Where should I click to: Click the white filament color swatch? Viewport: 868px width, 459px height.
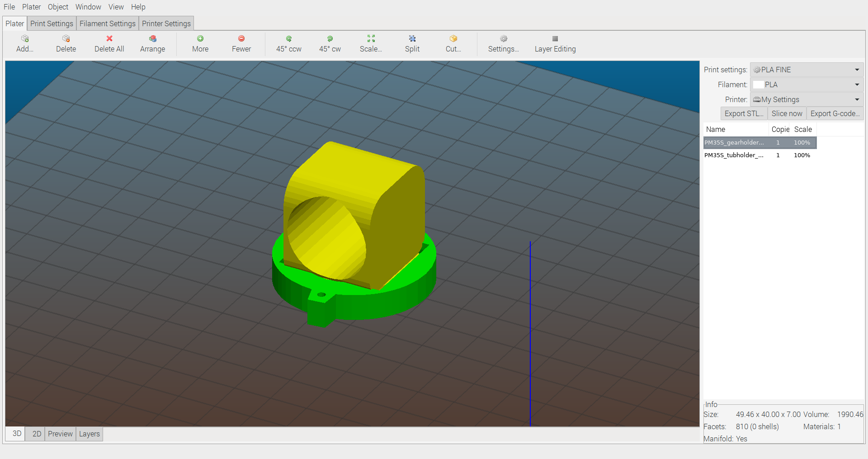click(758, 84)
